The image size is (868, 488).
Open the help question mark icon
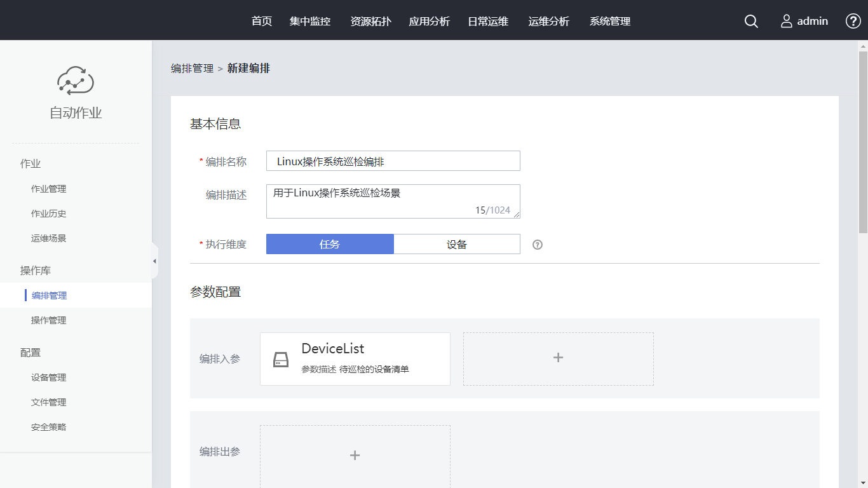(853, 21)
